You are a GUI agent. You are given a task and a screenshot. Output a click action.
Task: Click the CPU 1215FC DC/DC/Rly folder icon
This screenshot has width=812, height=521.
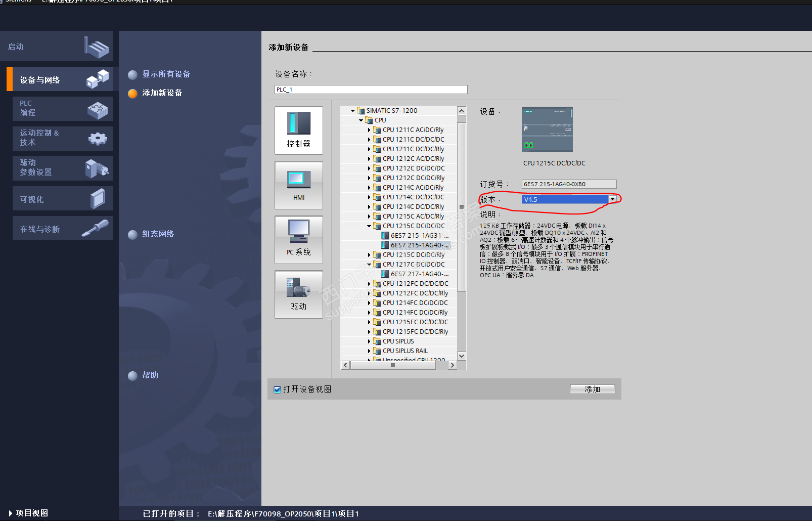click(377, 331)
